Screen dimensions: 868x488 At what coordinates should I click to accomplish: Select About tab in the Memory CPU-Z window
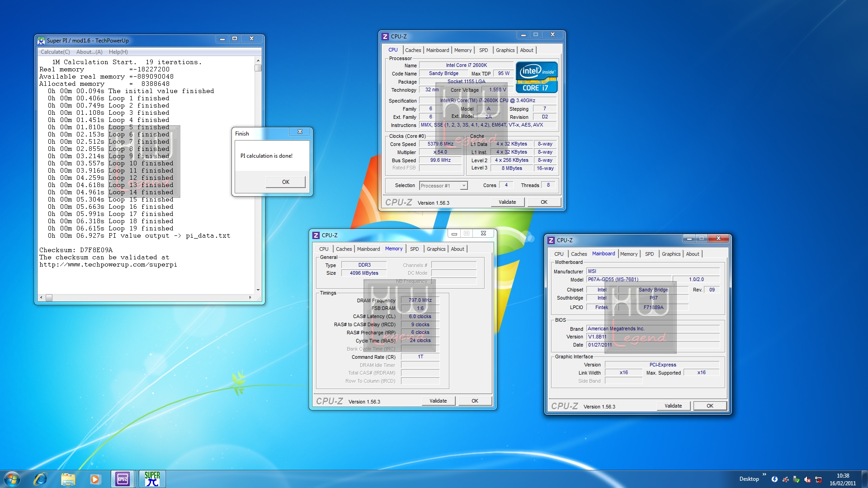[x=458, y=249]
